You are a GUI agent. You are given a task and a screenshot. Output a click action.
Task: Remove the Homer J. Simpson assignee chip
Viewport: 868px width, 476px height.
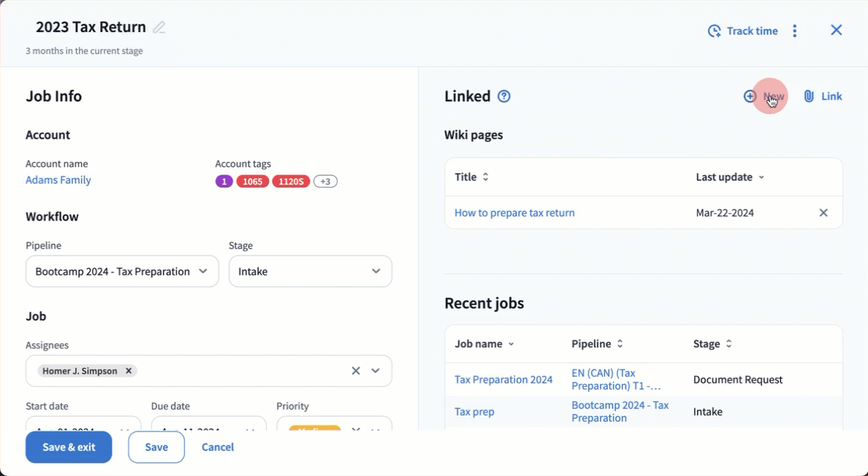pos(129,371)
